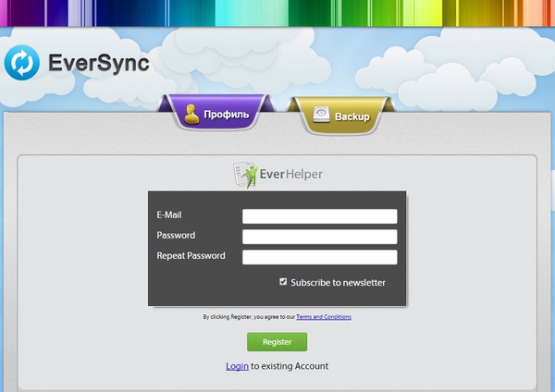Open the Профиль tab

pyautogui.click(x=216, y=114)
